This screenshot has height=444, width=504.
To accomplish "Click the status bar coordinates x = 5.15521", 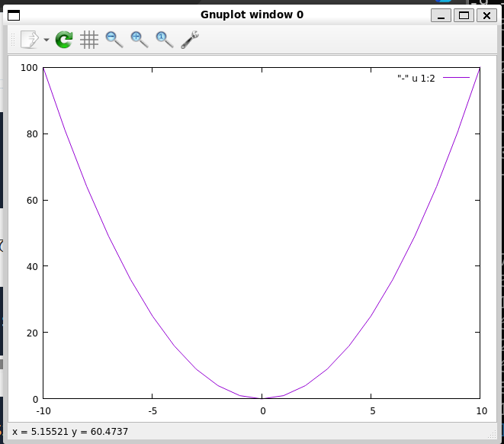I will coord(40,432).
